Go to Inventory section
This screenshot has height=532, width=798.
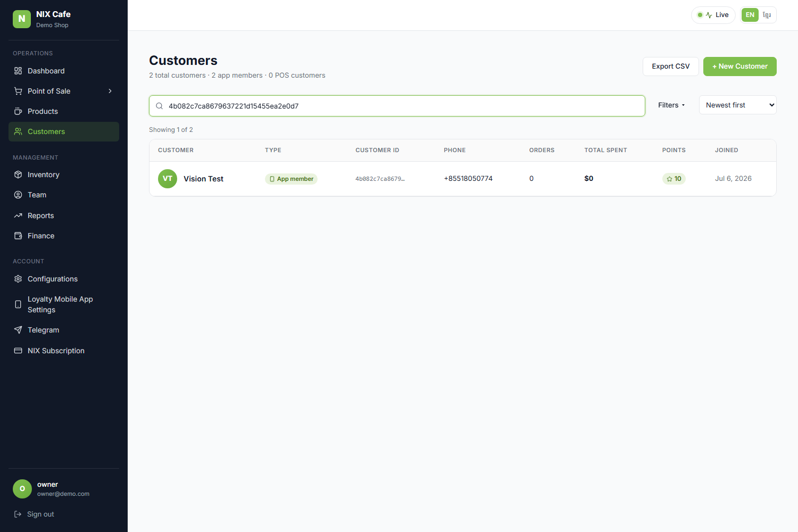[x=64, y=174]
